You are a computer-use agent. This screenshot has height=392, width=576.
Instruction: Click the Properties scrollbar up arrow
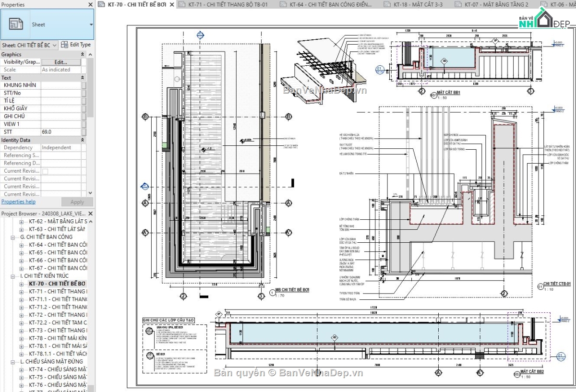pos(90,55)
